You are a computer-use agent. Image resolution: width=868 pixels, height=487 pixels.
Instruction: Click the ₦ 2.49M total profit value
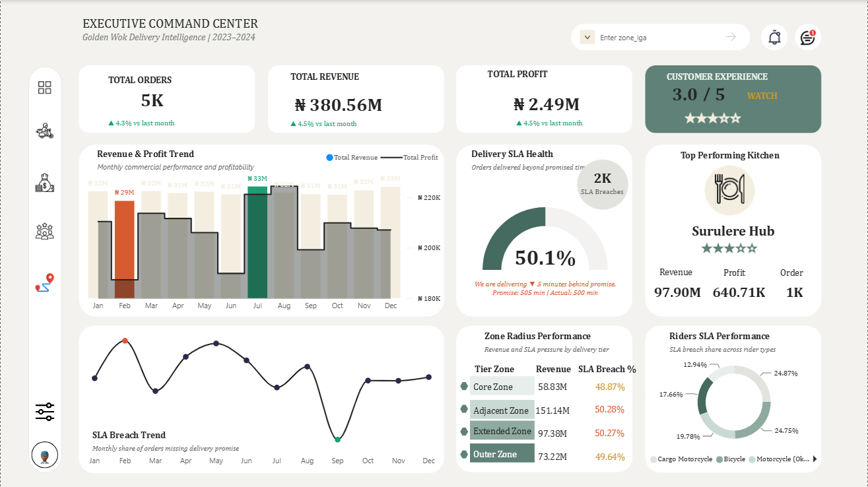click(x=547, y=104)
